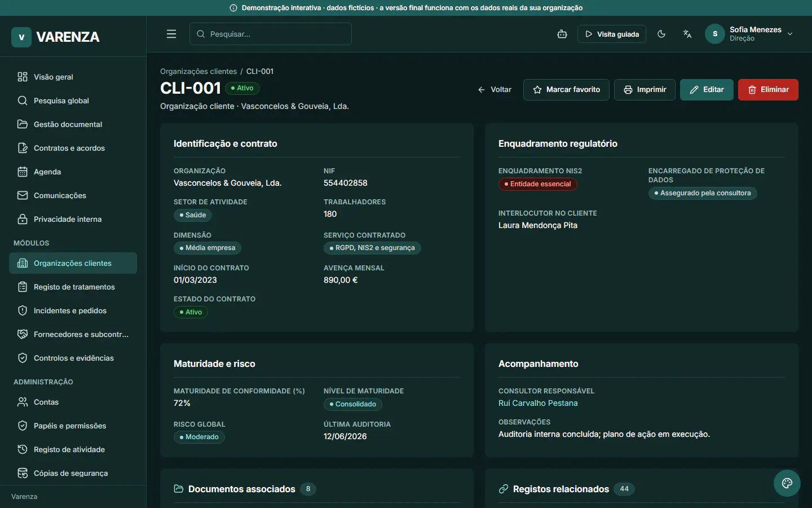Image resolution: width=812 pixels, height=508 pixels.
Task: Click the Varenza logo icon
Action: point(21,37)
